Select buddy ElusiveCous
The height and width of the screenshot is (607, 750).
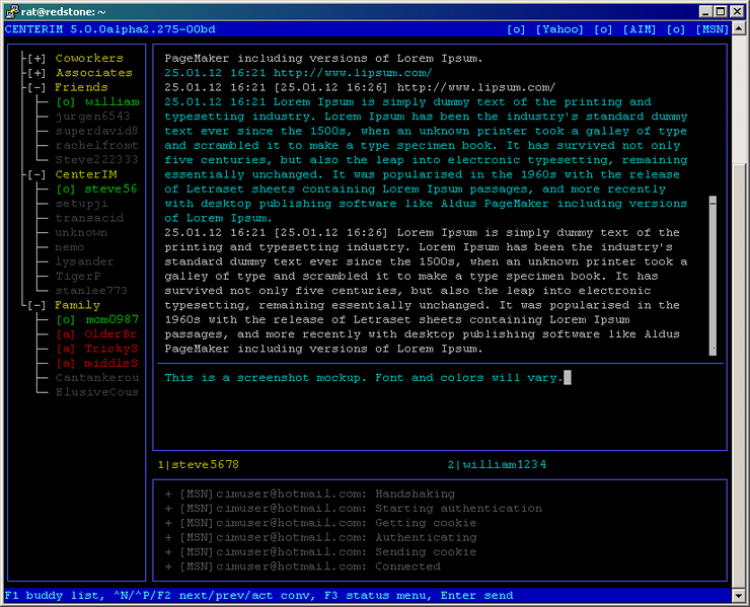(x=97, y=392)
